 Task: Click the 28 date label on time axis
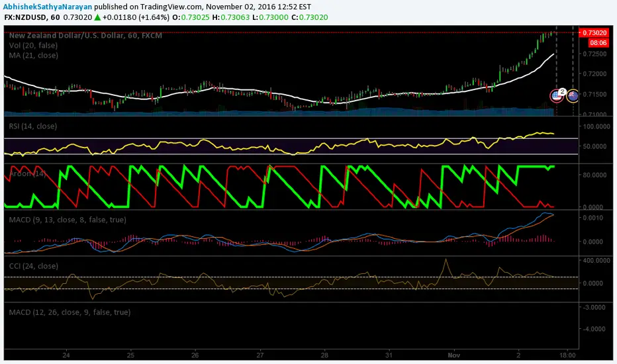[x=324, y=355]
